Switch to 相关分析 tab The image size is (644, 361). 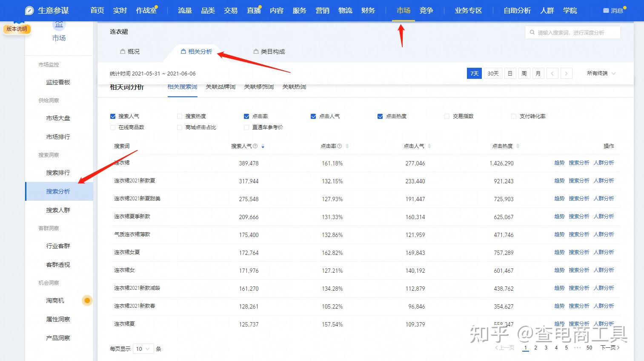[x=196, y=51]
